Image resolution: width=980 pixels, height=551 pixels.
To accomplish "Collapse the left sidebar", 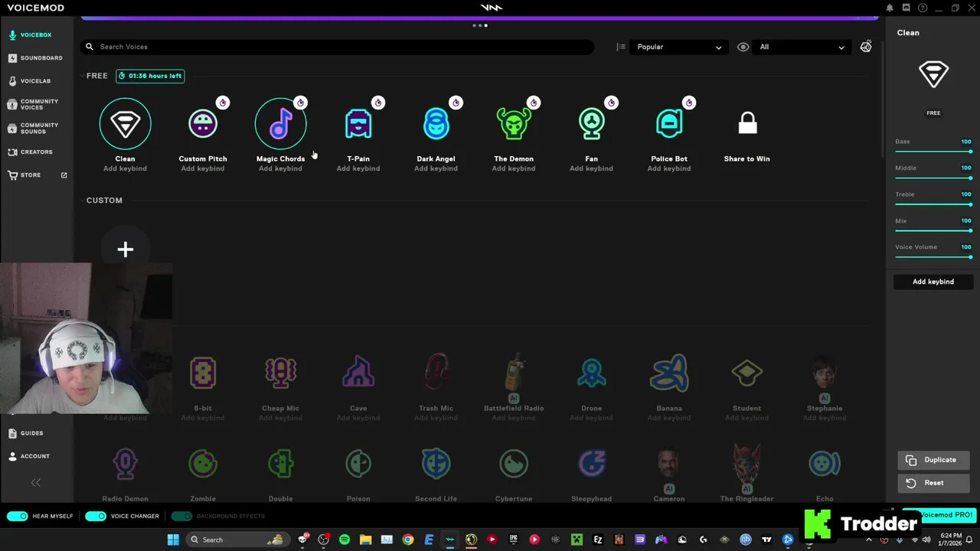I will (35, 483).
